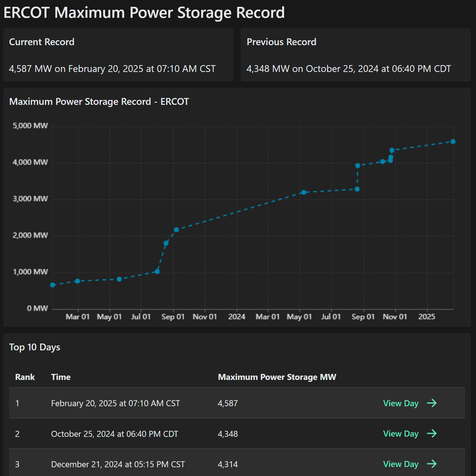Click the data point just under 4,000 MW in August 2024

[357, 166]
